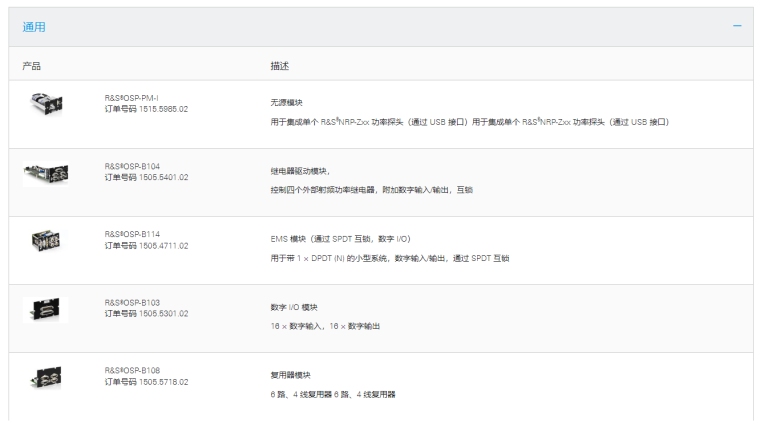Click the 复用器模块 description title
The width and height of the screenshot is (760, 428).
(x=279, y=375)
